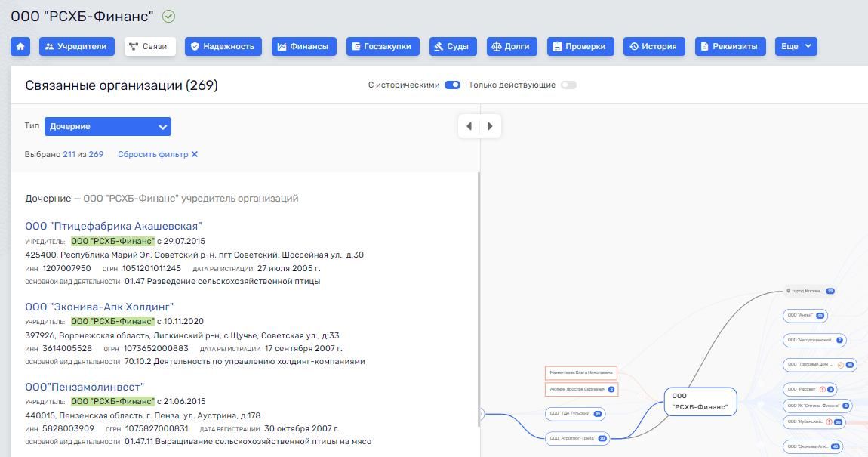This screenshot has height=457, width=868.
Task: Open the История section
Action: click(x=654, y=47)
